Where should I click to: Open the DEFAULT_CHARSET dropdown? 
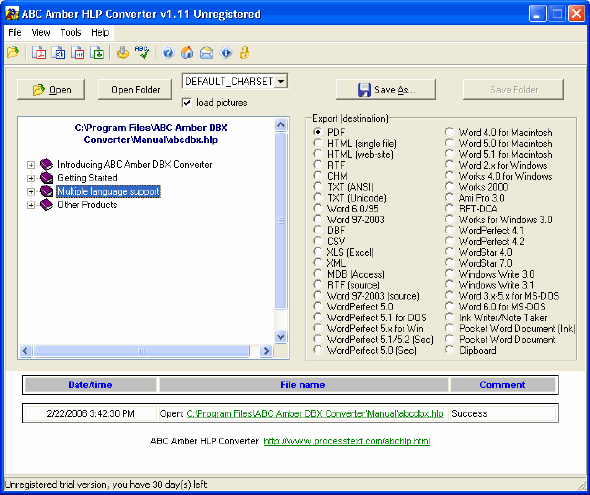tap(281, 81)
